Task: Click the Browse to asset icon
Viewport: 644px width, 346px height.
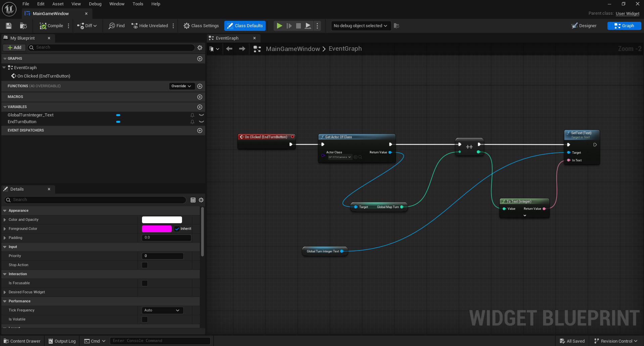Action: point(23,26)
